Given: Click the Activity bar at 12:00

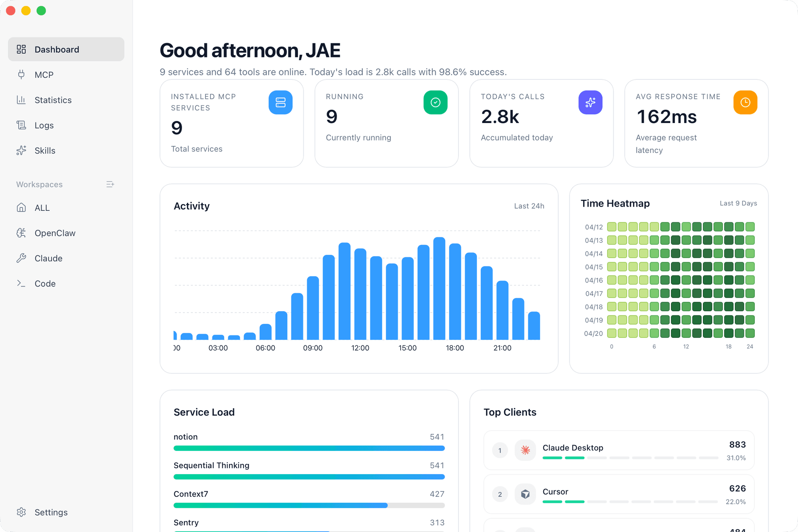Looking at the screenshot, I should click(360, 294).
